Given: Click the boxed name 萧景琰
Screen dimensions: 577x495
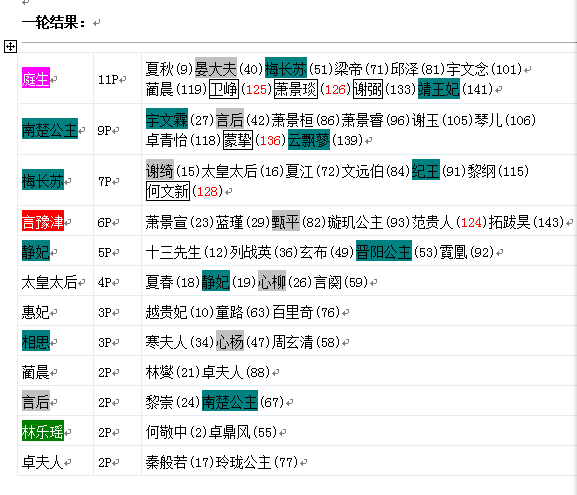Looking at the screenshot, I should click(x=296, y=89).
